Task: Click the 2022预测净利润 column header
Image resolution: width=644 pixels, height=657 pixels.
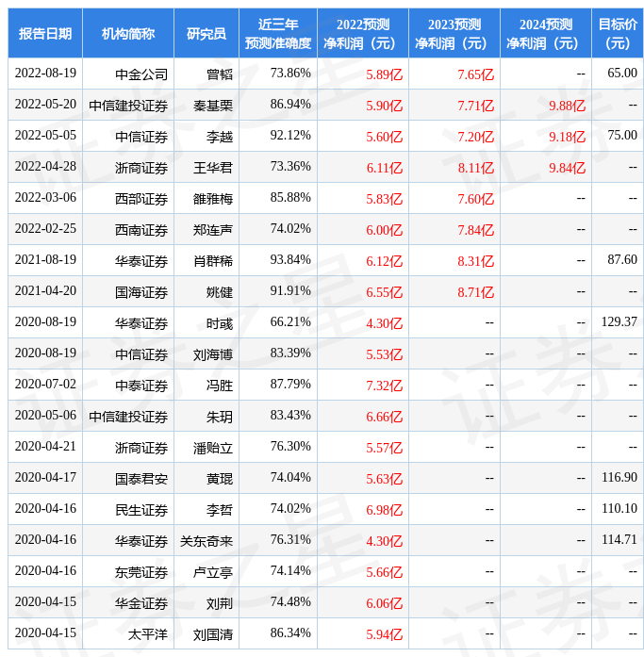Action: click(363, 33)
